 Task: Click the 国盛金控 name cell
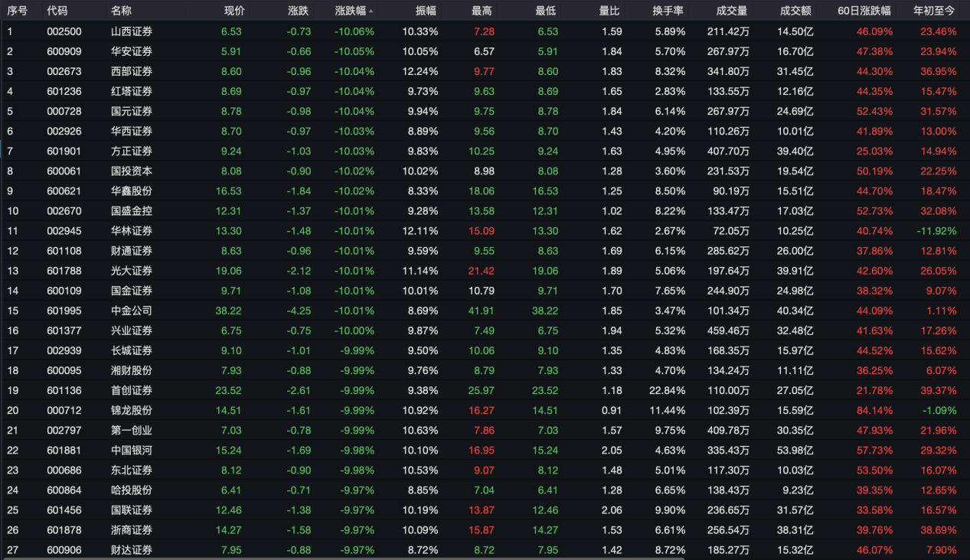(x=132, y=210)
